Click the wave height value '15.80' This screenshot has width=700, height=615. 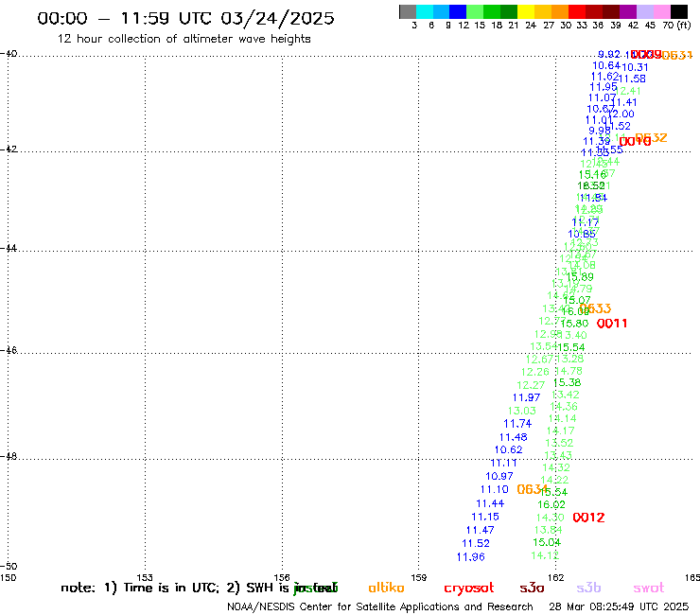pyautogui.click(x=575, y=324)
